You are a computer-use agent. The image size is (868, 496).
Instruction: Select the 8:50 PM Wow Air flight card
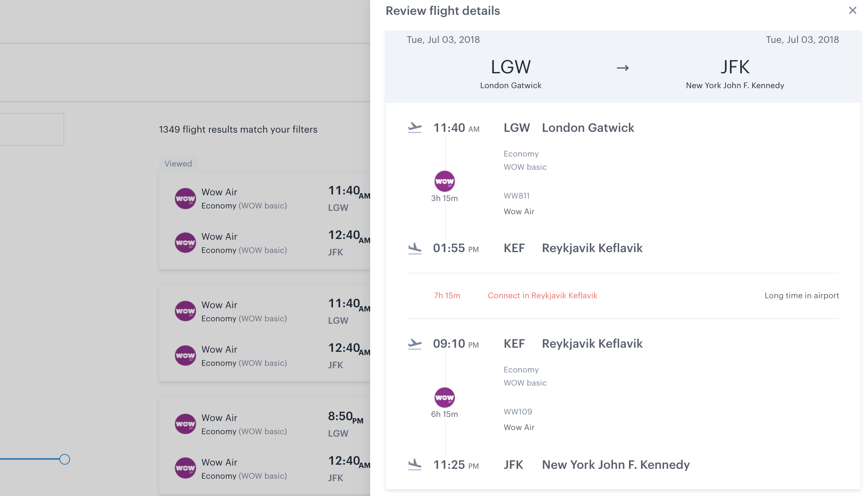pyautogui.click(x=265, y=446)
